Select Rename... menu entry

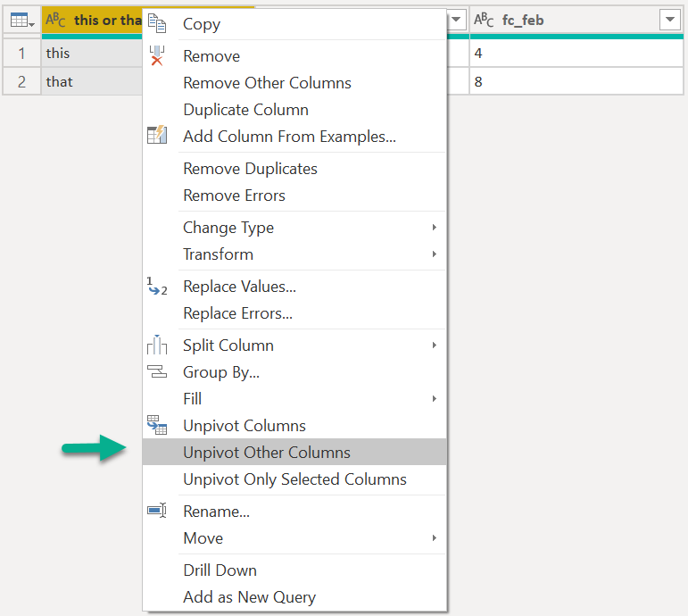click(294, 511)
